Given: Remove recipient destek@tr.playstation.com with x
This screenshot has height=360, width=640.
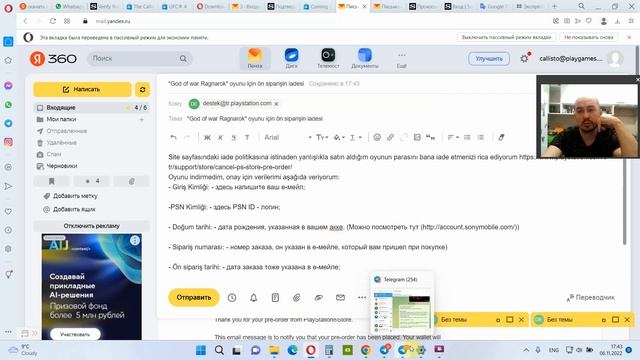Looking at the screenshot, I should click(276, 104).
